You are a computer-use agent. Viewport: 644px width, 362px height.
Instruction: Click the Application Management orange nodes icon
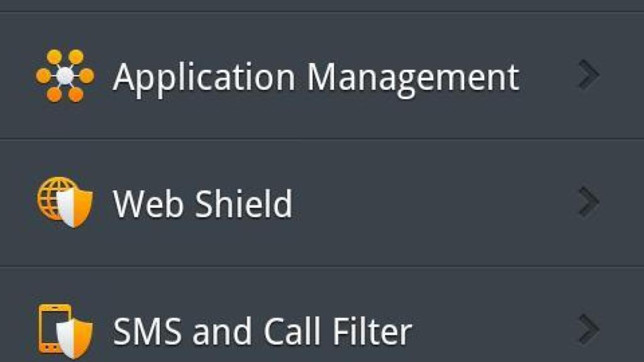(65, 76)
